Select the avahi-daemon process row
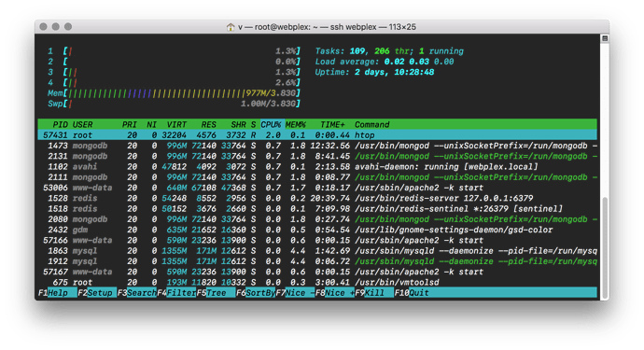 [x=317, y=167]
